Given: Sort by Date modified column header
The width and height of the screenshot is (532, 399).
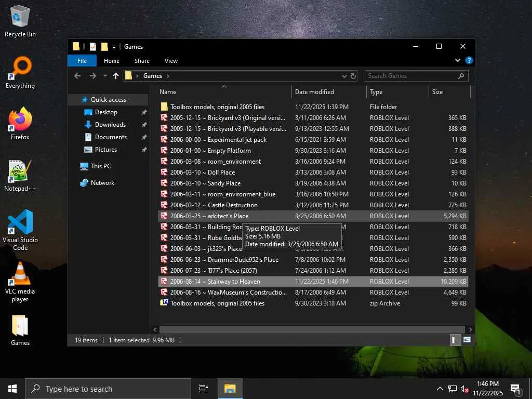Looking at the screenshot, I should (x=329, y=91).
